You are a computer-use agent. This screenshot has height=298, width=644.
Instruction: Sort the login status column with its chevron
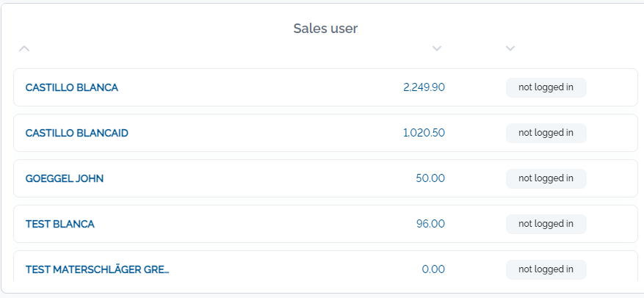(510, 48)
